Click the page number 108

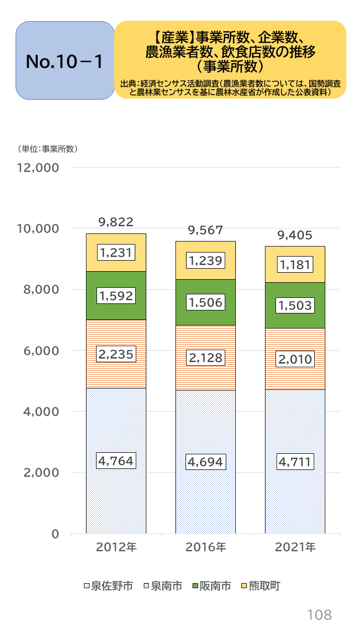(319, 614)
